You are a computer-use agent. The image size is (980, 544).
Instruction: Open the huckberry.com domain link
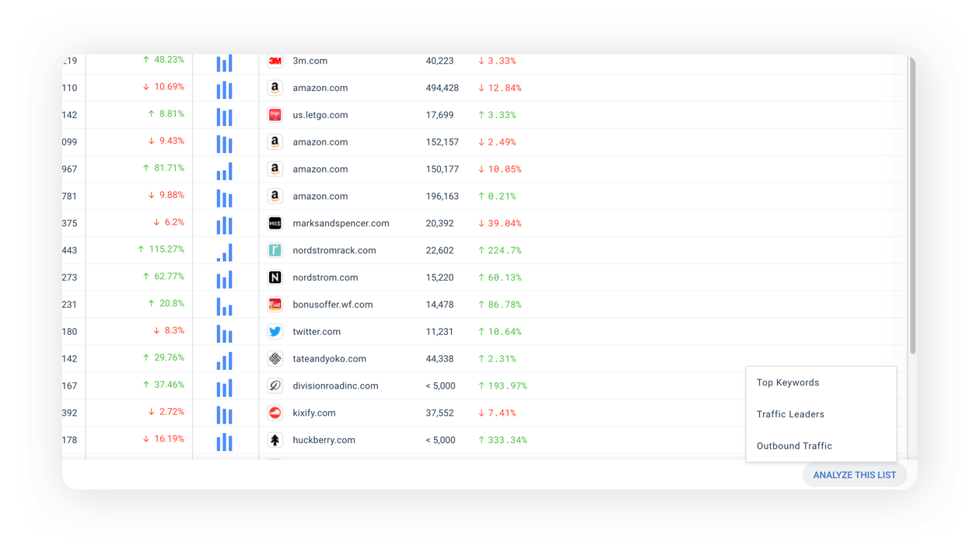[324, 440]
